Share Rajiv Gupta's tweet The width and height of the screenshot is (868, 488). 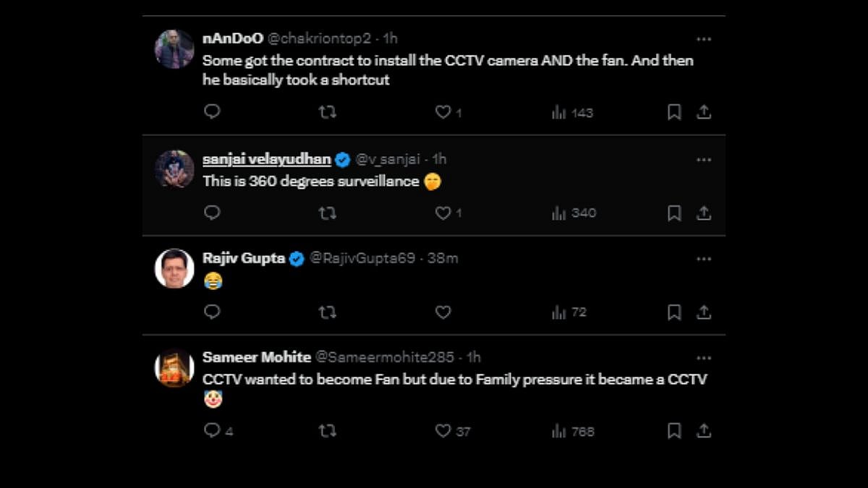coord(704,312)
